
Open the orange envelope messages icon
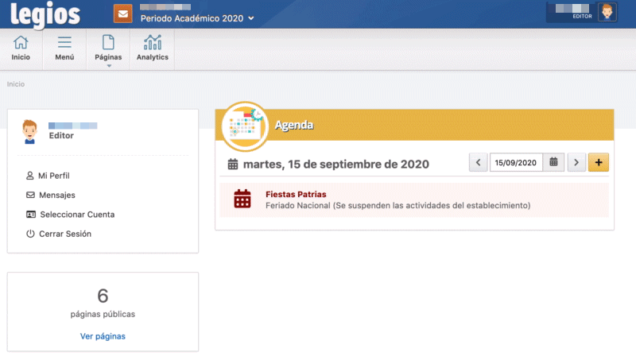click(x=123, y=14)
